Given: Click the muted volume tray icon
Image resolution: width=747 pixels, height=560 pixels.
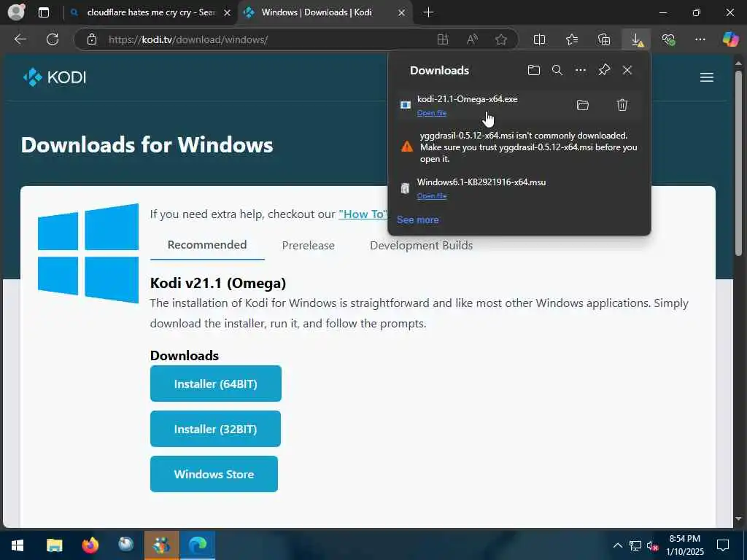Looking at the screenshot, I should pyautogui.click(x=652, y=545).
